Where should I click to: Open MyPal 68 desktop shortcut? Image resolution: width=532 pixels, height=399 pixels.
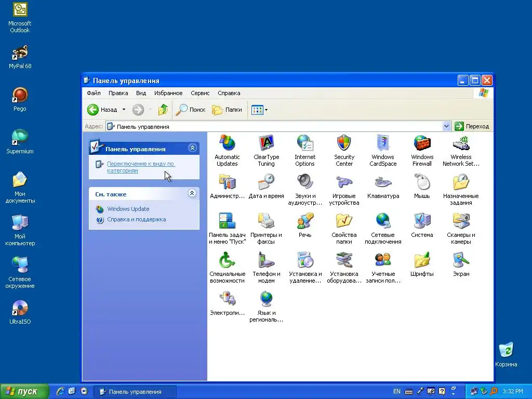pos(20,57)
